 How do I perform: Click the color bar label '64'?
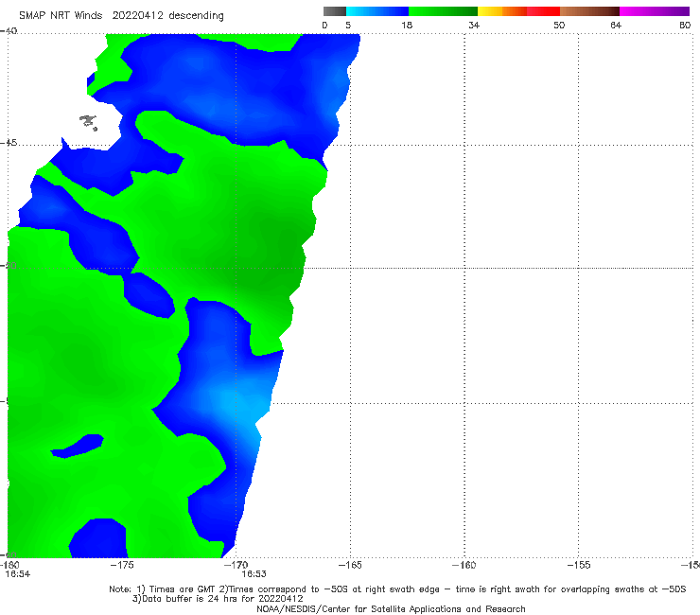point(616,26)
